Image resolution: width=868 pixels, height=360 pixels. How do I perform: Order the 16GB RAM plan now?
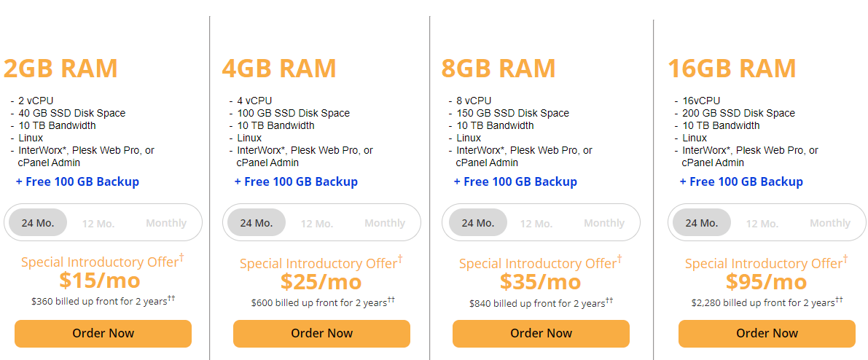click(767, 334)
